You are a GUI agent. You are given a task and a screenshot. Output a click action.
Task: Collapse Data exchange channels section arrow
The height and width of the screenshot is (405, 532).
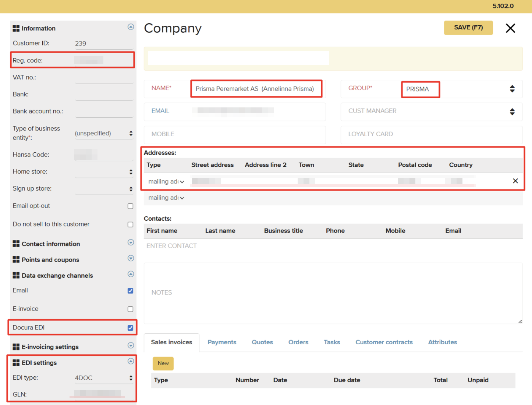131,274
